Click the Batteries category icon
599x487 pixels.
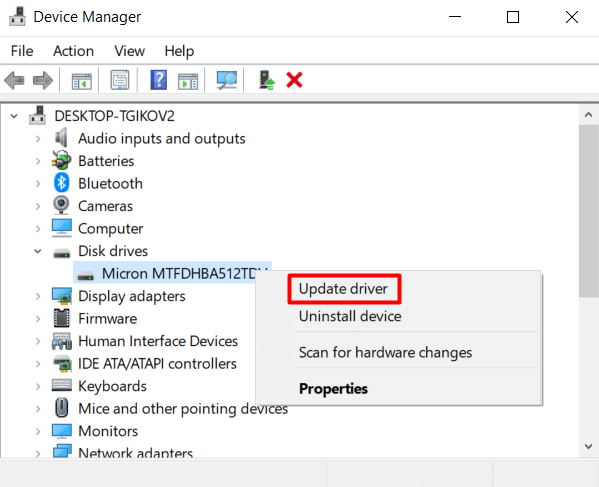pos(61,160)
